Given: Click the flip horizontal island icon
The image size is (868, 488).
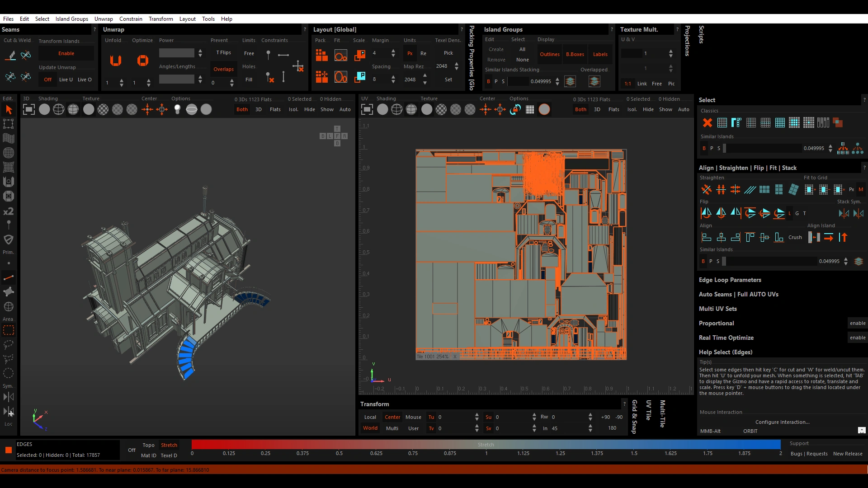Looking at the screenshot, I should (x=706, y=213).
